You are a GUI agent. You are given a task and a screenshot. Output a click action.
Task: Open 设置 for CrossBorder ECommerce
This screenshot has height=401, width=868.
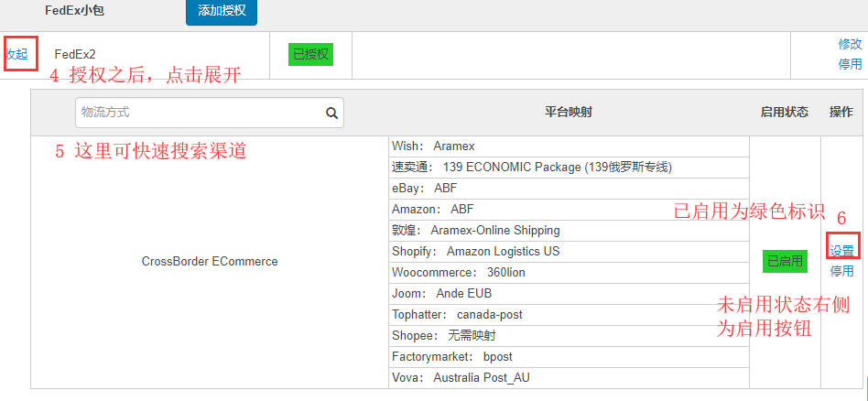841,251
